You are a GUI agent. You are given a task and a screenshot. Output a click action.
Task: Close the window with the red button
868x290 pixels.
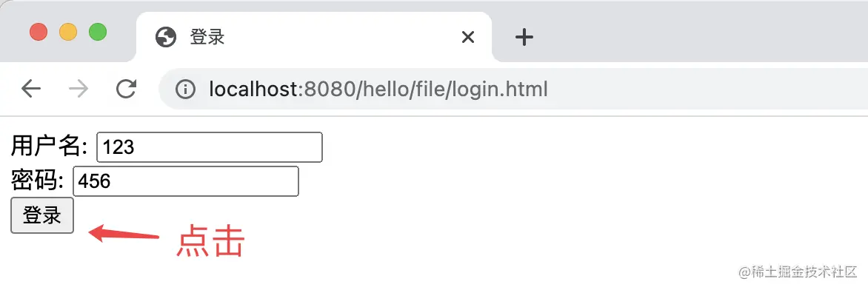click(x=39, y=32)
